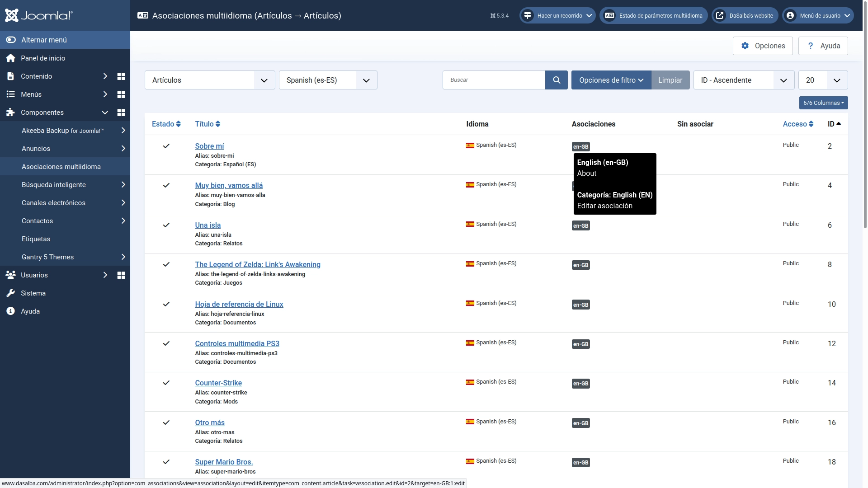Open the Hoja de referencia de Linux article link
This screenshot has width=868, height=488.
[x=239, y=304]
